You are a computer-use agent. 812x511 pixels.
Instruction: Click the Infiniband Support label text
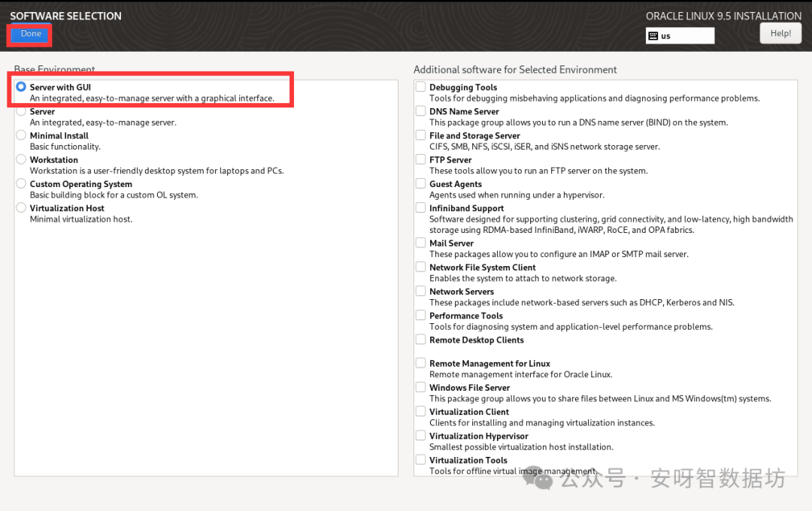pyautogui.click(x=467, y=208)
